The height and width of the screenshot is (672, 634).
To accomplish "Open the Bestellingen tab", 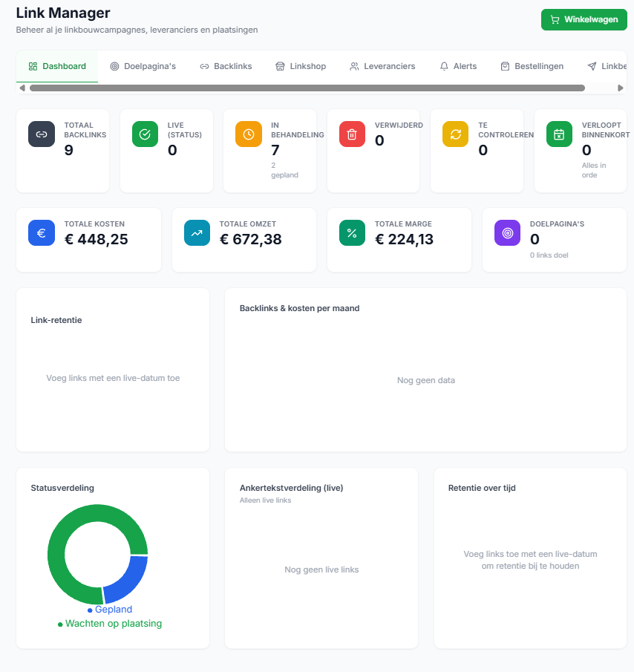I will tap(532, 66).
